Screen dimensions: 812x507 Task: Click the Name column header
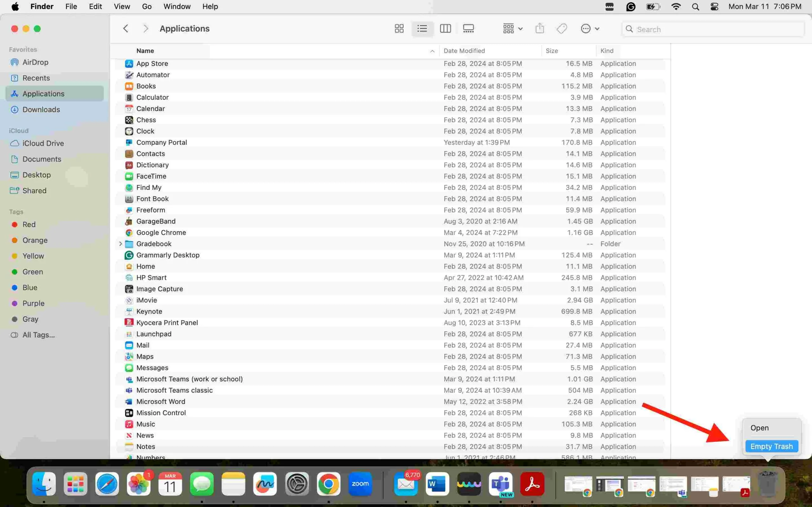click(144, 50)
